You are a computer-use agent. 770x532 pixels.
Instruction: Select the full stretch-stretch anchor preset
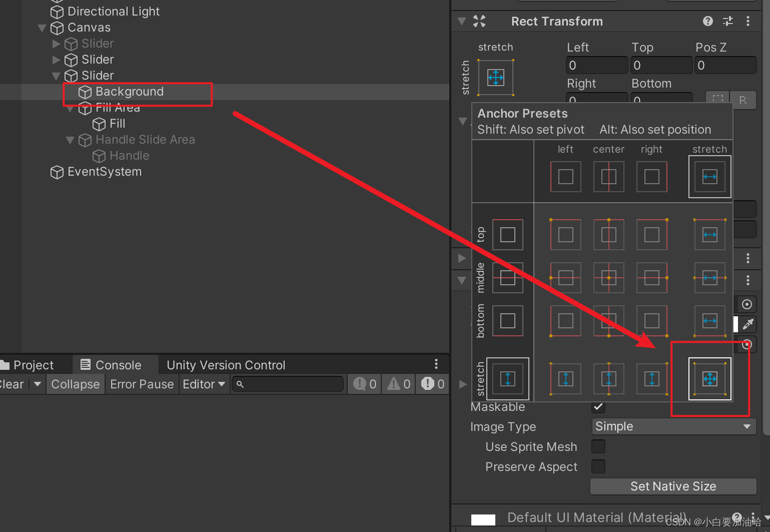tap(710, 379)
